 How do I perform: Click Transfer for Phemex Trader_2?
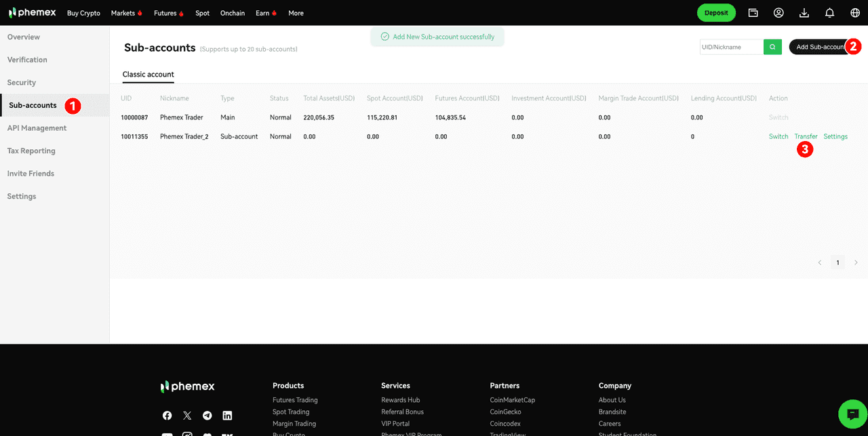point(806,136)
